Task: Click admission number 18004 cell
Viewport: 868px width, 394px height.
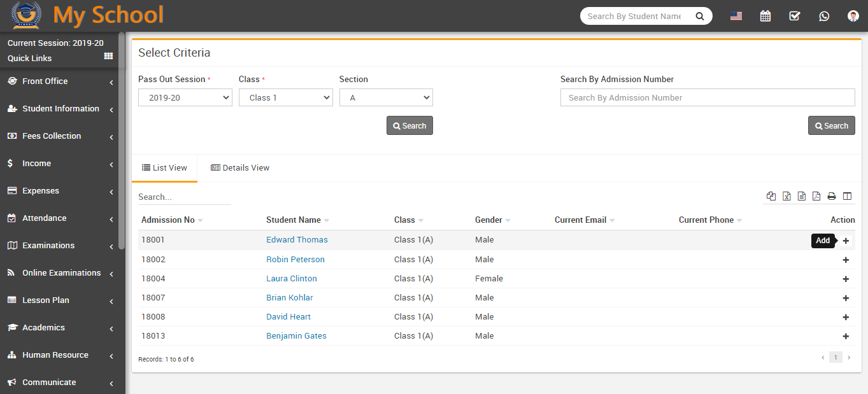Action: 153,279
